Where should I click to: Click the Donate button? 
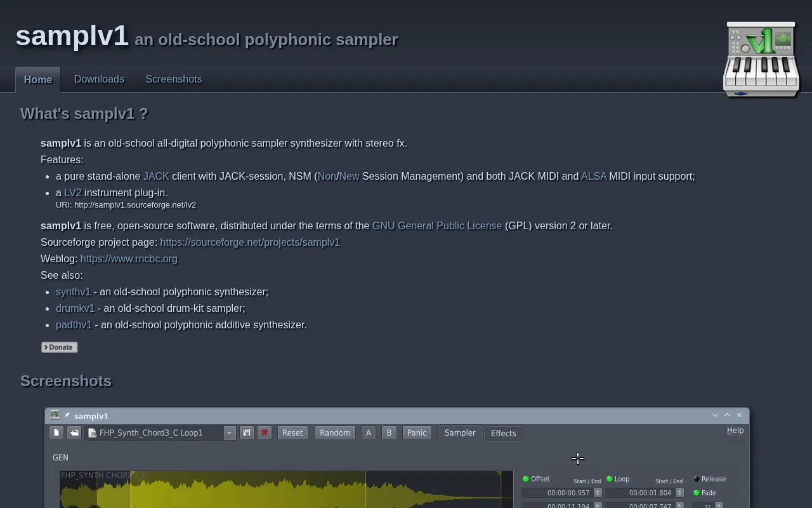click(60, 347)
